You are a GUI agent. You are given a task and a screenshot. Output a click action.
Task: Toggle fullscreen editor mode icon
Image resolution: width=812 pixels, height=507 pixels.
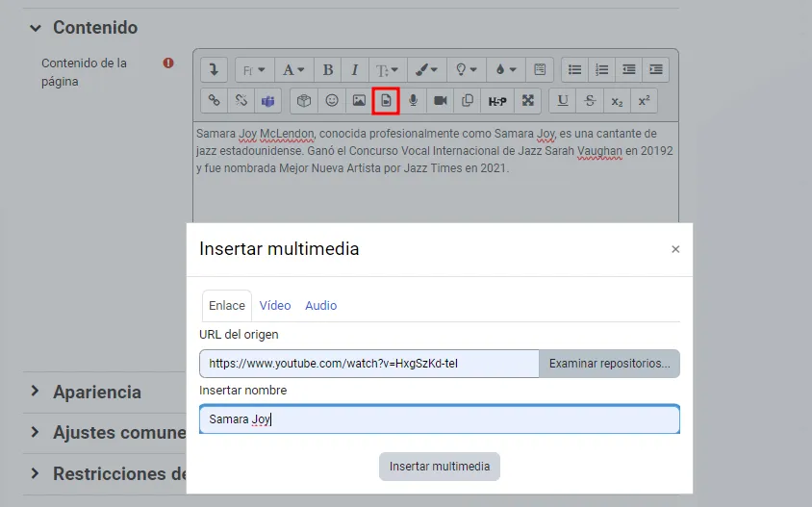point(528,100)
